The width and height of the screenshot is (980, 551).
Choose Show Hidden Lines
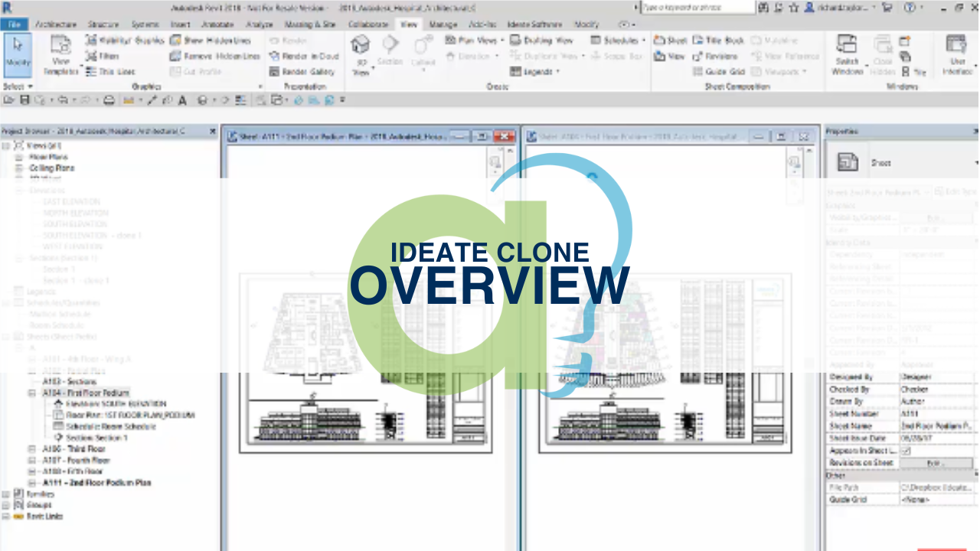[211, 41]
